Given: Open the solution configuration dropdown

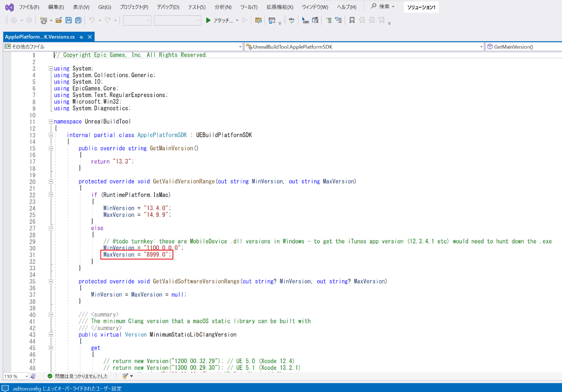Looking at the screenshot, I should pyautogui.click(x=137, y=20).
